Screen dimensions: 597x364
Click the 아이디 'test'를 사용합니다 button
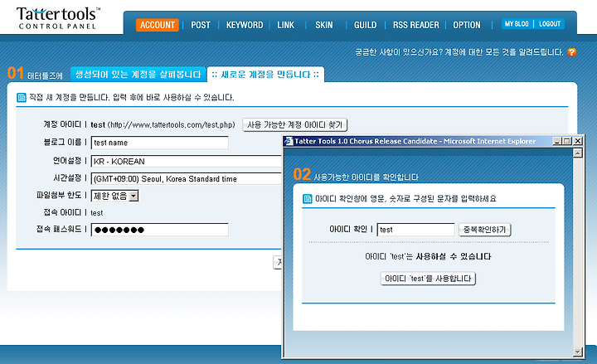point(428,279)
